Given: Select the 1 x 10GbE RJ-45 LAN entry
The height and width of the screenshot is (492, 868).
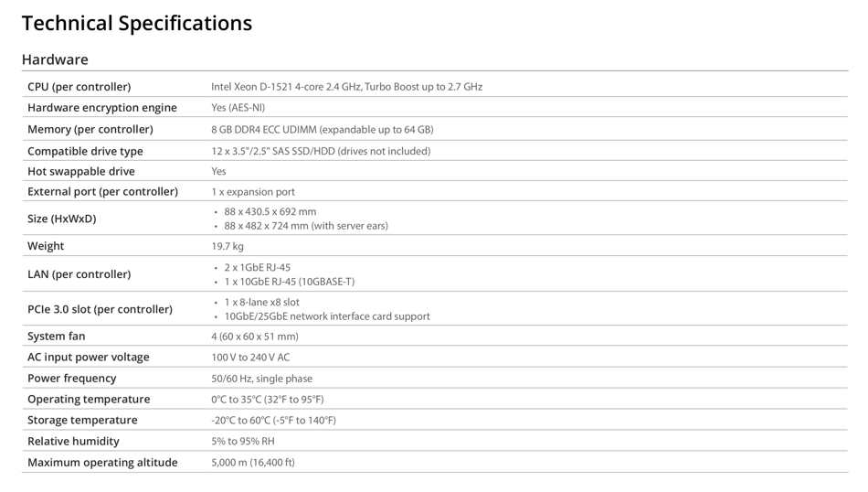Looking at the screenshot, I should pyautogui.click(x=289, y=282).
